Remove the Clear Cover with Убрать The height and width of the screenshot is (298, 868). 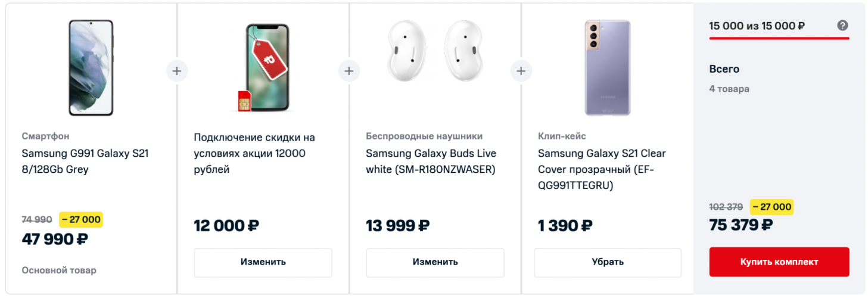point(607,262)
